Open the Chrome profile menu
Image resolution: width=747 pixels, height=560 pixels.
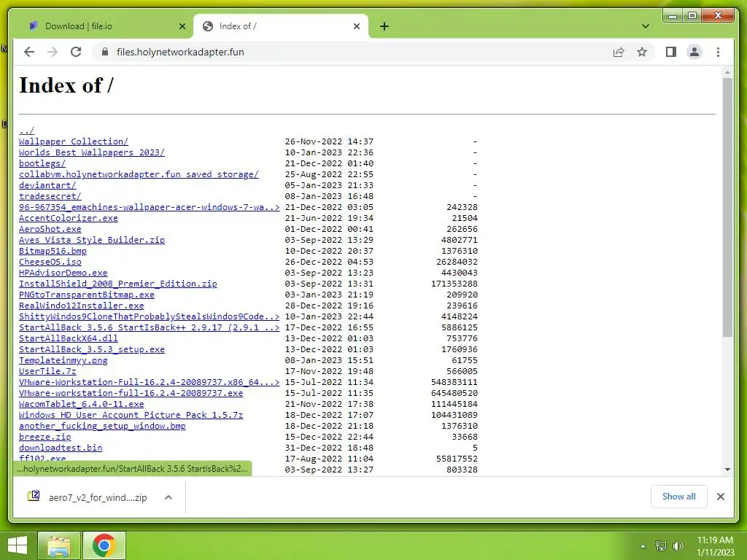pyautogui.click(x=694, y=52)
